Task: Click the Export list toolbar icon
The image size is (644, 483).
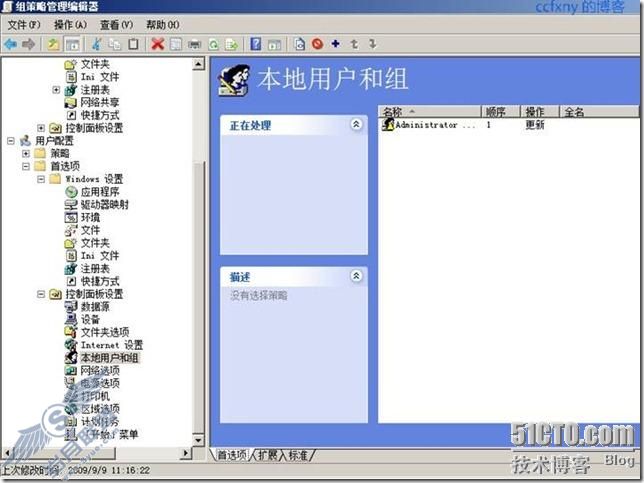Action: tap(232, 44)
